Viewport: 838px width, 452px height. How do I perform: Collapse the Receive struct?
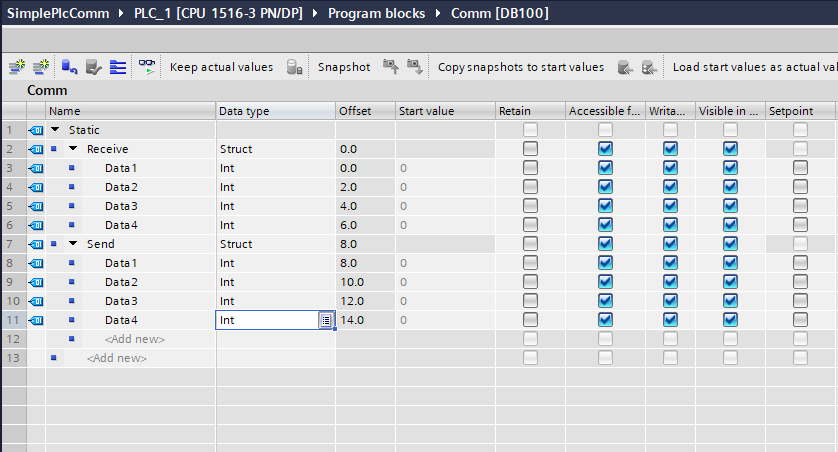[73, 149]
